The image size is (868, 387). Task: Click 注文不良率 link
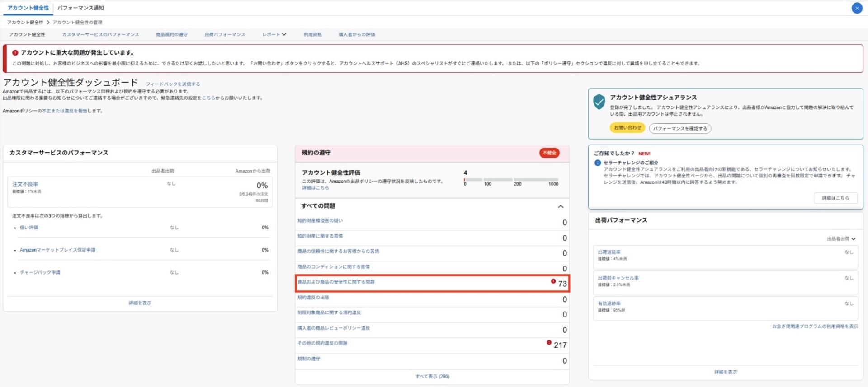click(25, 184)
